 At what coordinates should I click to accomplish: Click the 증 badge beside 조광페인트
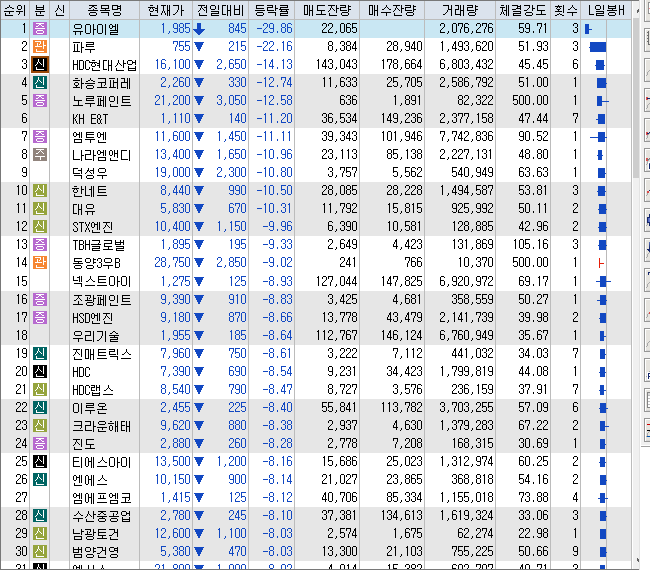(40, 299)
